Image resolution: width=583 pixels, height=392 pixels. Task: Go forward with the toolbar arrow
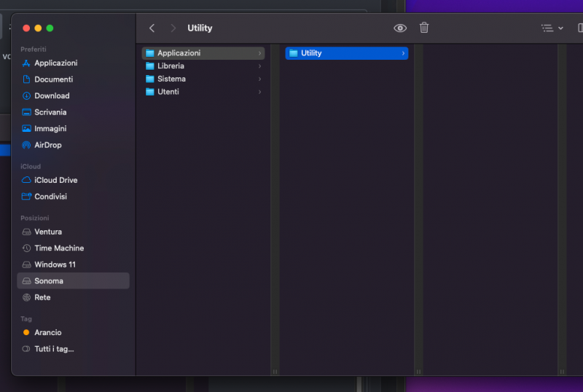tap(173, 28)
